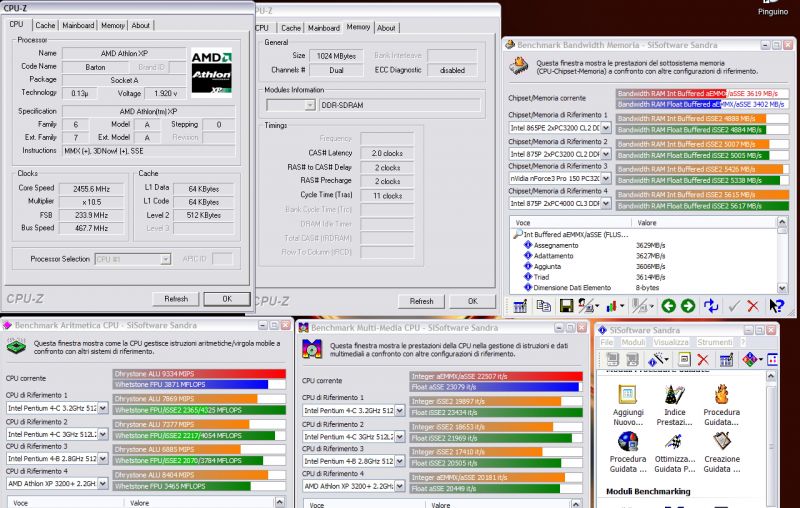Click Refresh button in front CPU-Z window

[176, 299]
